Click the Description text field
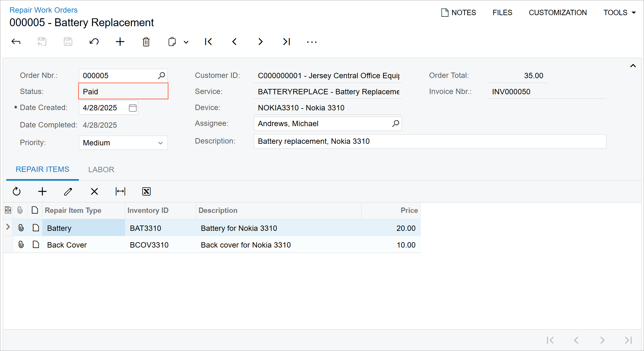The width and height of the screenshot is (644, 351). point(430,141)
